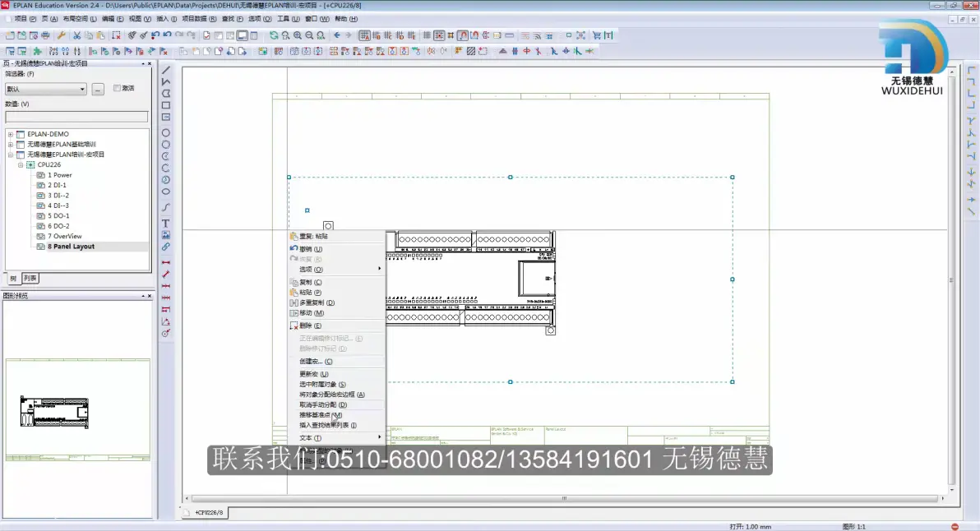Toggle the snap magnet icon
980x531 pixels.
point(463,35)
